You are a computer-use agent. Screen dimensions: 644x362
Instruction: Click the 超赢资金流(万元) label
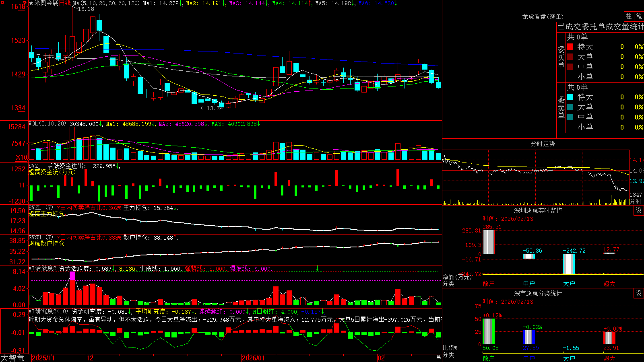(x=52, y=172)
